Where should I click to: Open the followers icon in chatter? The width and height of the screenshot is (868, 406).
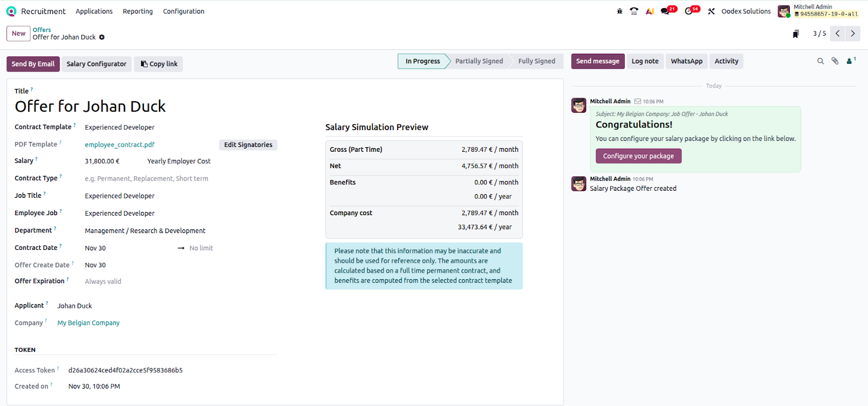click(850, 61)
